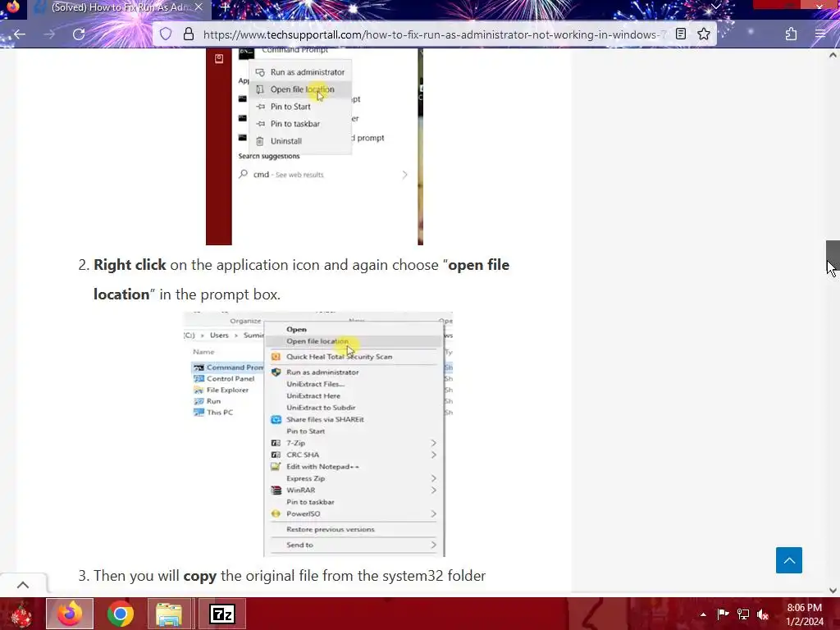
Task: Click the forward navigation arrow
Action: click(49, 34)
